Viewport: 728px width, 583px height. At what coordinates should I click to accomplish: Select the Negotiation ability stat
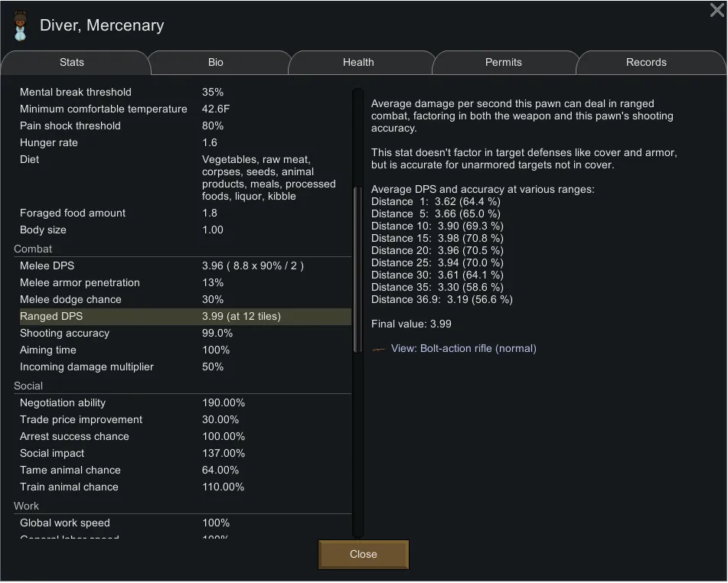tap(184, 403)
